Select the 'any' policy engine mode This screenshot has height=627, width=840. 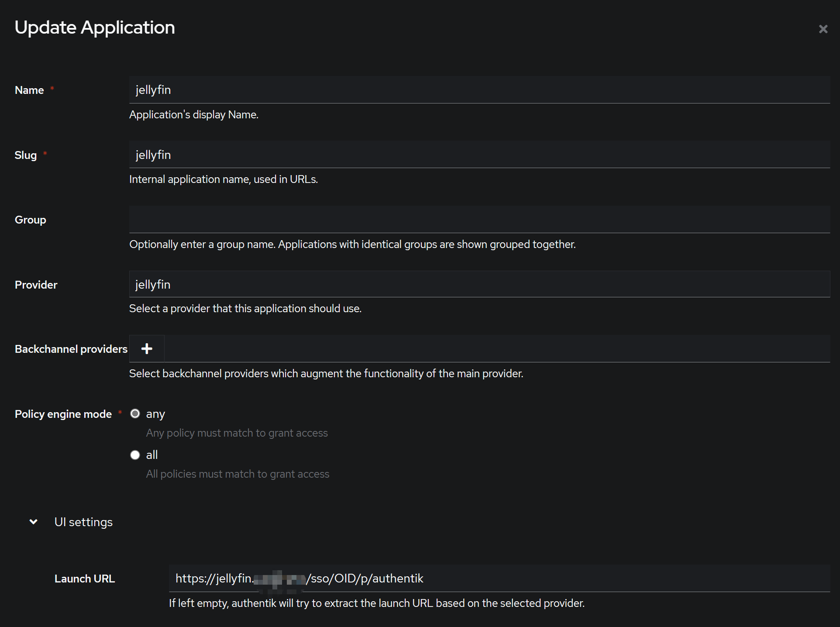(135, 413)
